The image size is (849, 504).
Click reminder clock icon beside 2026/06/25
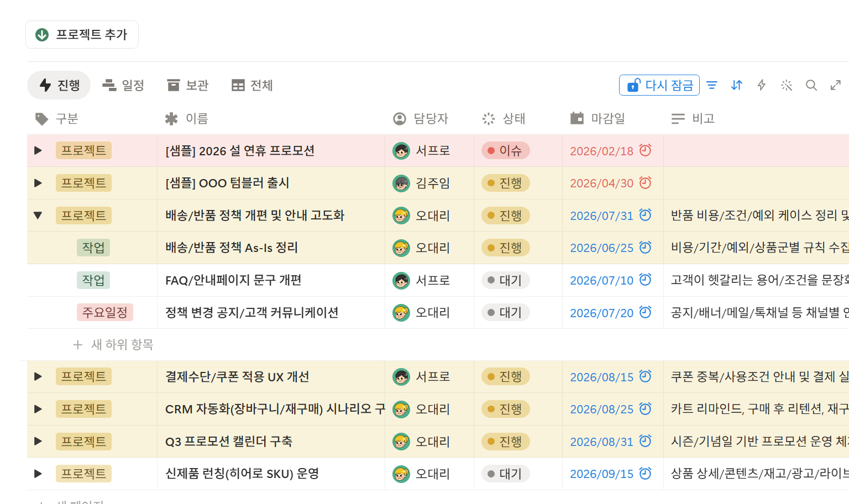645,247
